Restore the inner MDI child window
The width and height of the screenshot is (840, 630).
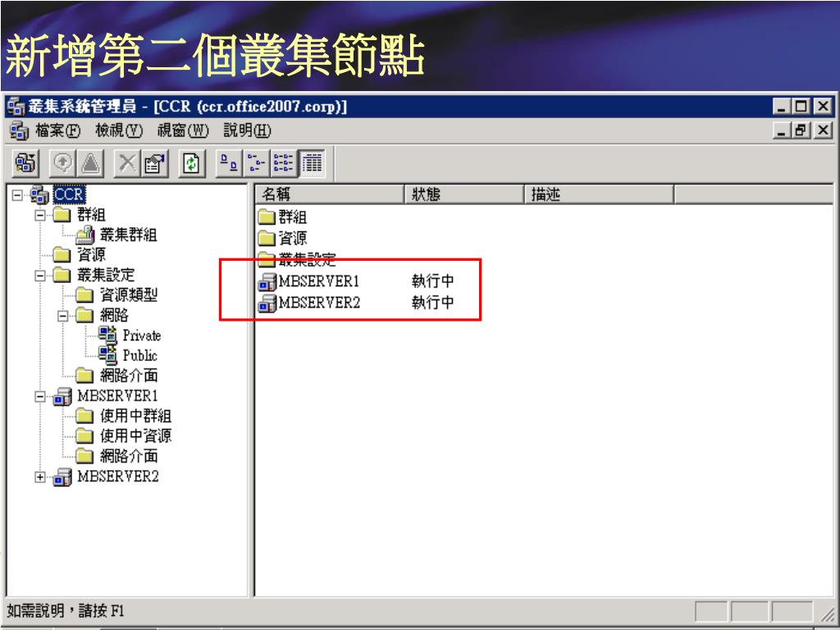[x=802, y=130]
